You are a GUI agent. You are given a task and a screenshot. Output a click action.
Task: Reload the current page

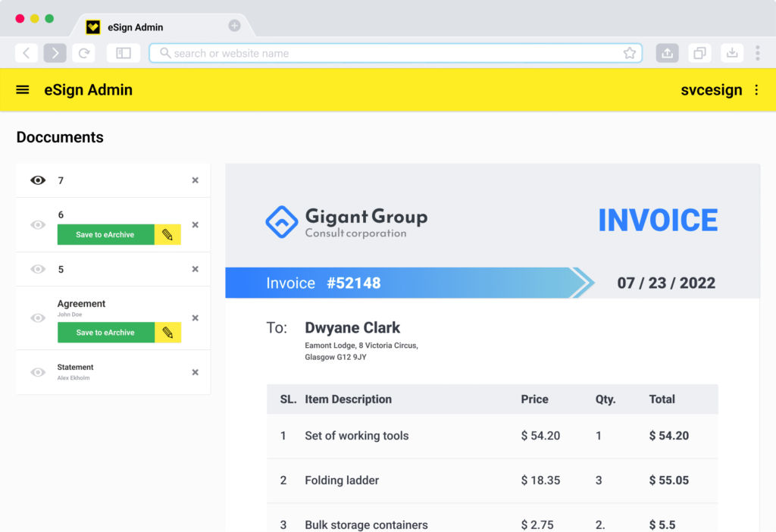tap(83, 53)
